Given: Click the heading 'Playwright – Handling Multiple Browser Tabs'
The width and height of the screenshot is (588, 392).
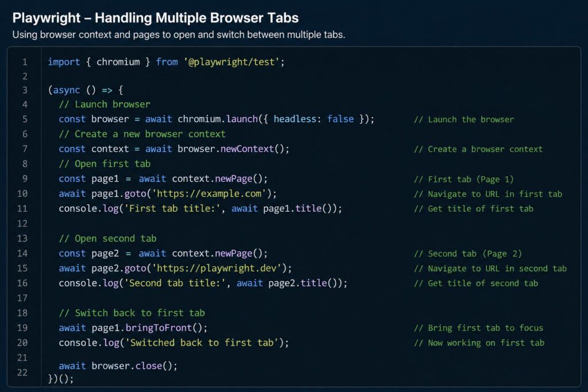Looking at the screenshot, I should pos(155,18).
